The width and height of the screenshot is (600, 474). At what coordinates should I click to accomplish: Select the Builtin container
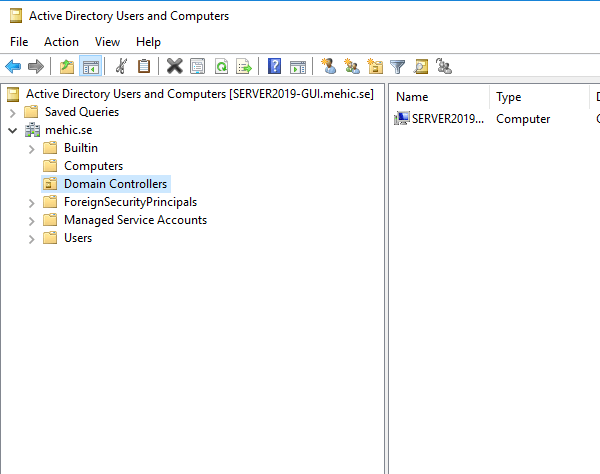click(81, 148)
